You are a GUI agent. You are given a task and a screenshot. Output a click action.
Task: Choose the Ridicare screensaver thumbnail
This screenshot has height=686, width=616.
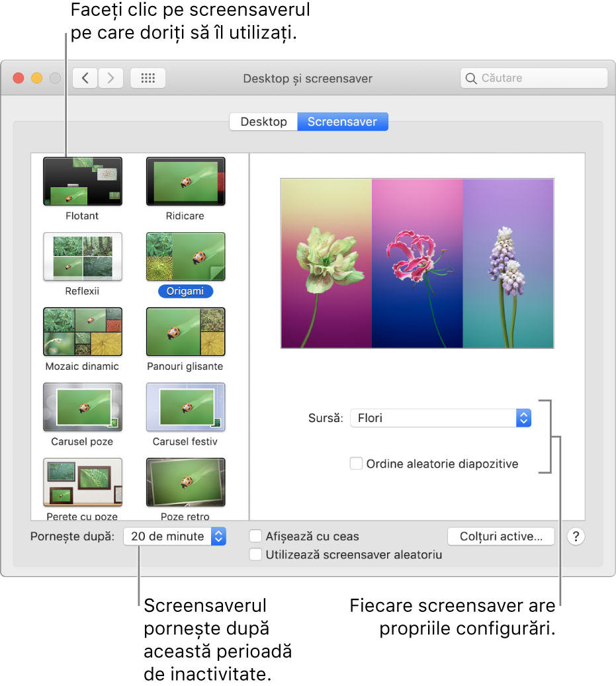(x=185, y=181)
